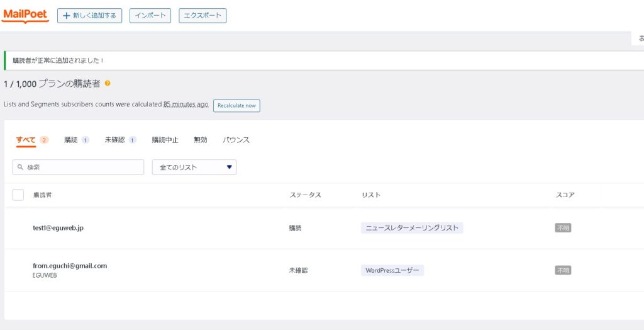The width and height of the screenshot is (644, 330).
Task: Open subscriber test1@eguweb.jp
Action: [x=58, y=228]
